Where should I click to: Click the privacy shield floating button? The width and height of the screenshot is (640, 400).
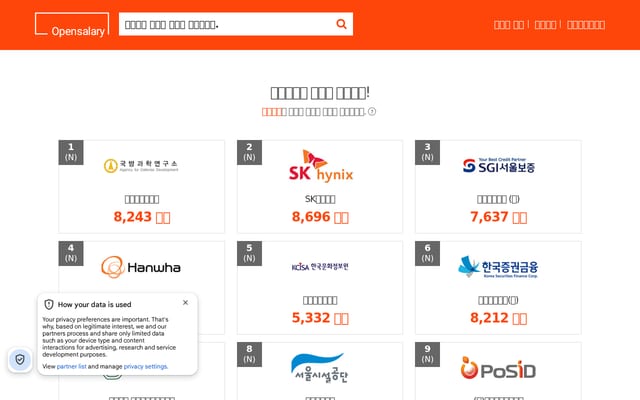(x=20, y=360)
